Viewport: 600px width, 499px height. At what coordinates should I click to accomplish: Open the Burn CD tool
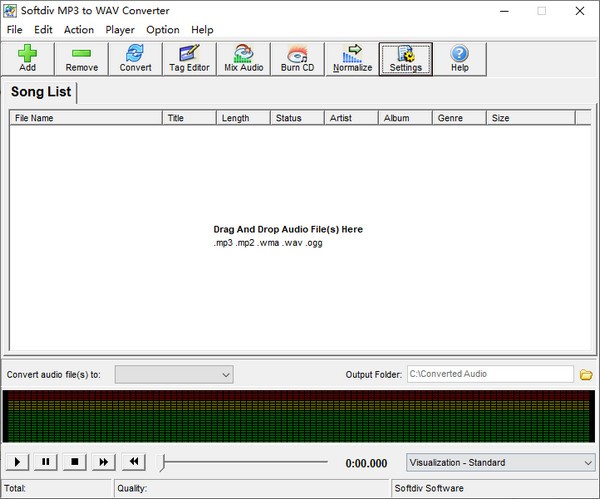[297, 59]
